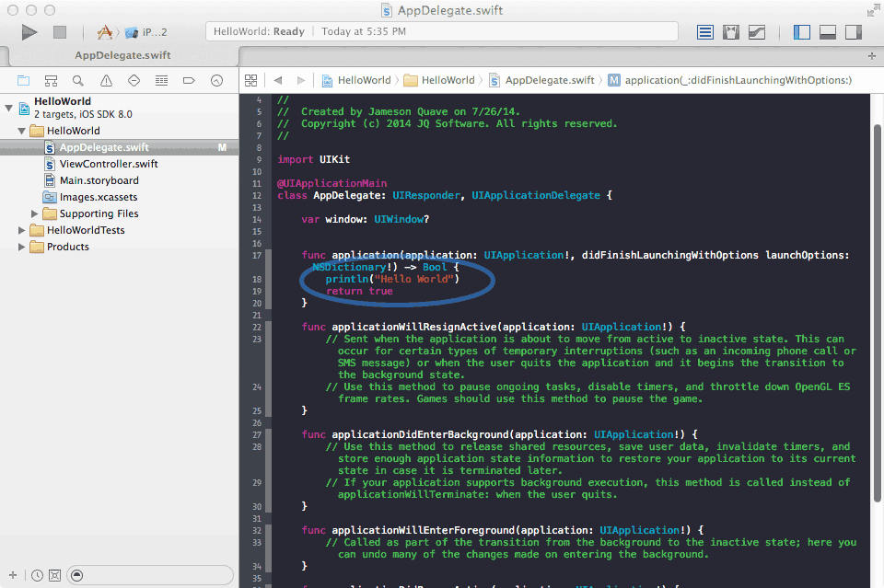Stop the running scheme

click(60, 32)
